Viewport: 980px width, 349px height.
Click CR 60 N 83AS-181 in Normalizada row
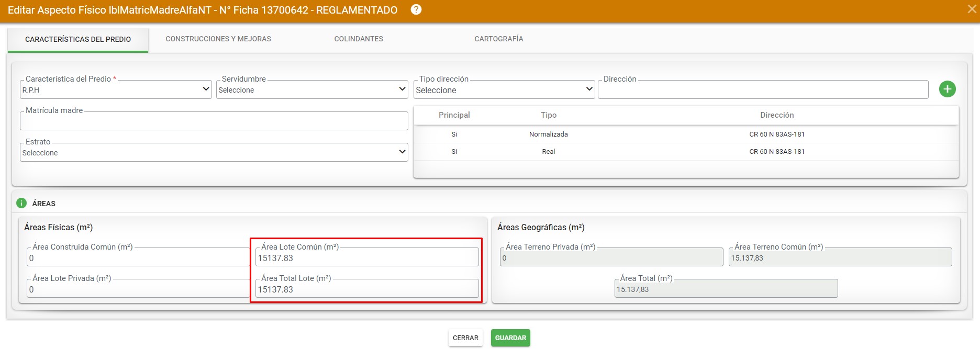click(777, 134)
